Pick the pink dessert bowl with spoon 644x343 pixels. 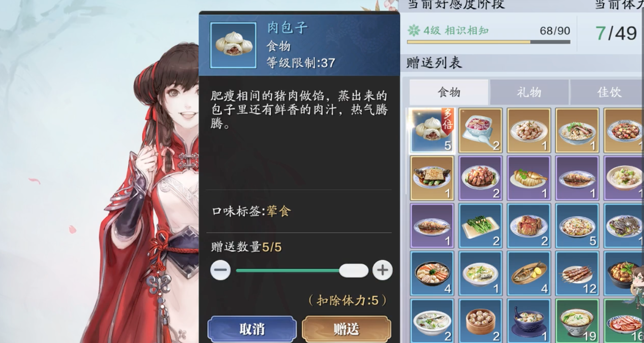point(480,130)
